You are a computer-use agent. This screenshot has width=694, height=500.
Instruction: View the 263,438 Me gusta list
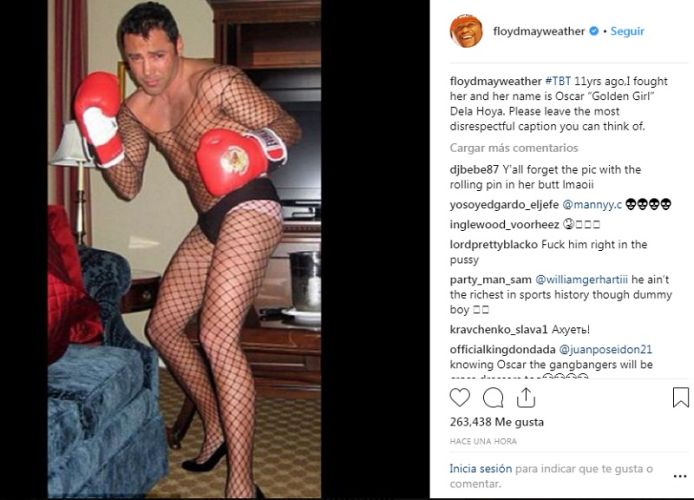pos(497,422)
